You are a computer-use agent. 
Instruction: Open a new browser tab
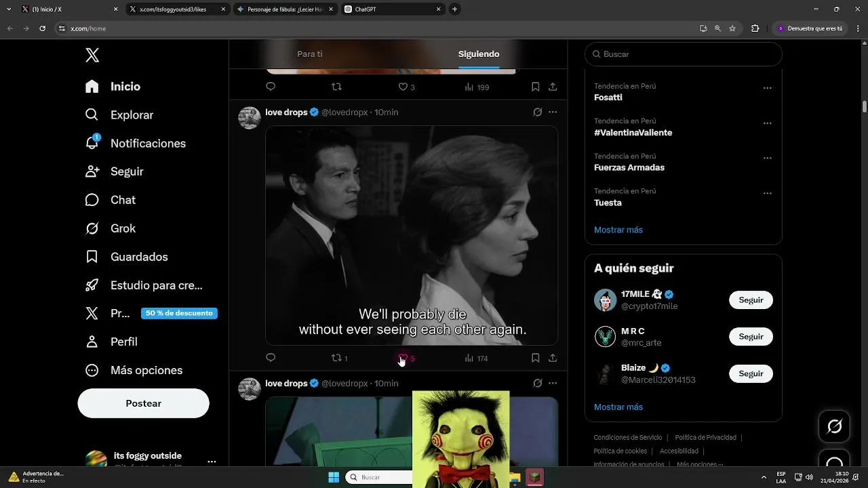coord(454,9)
